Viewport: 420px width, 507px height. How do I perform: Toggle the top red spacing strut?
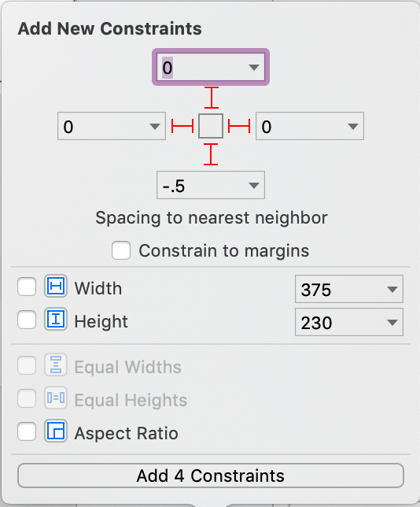pos(212,98)
